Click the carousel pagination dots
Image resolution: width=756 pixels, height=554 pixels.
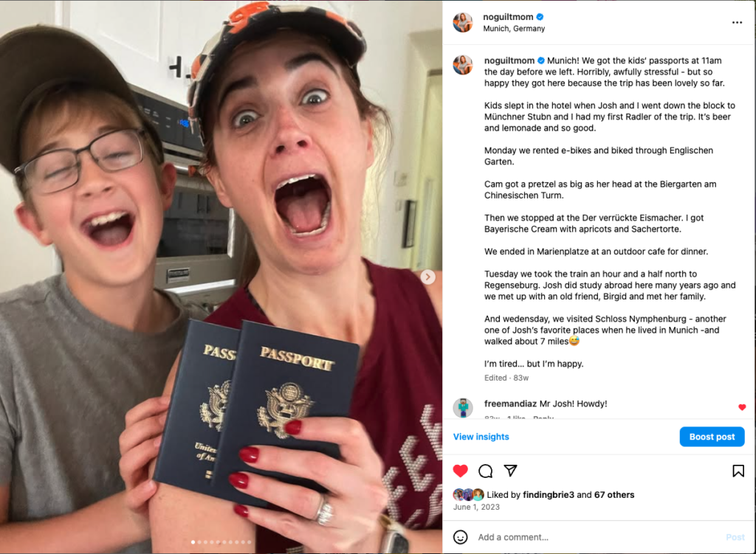coord(221,542)
